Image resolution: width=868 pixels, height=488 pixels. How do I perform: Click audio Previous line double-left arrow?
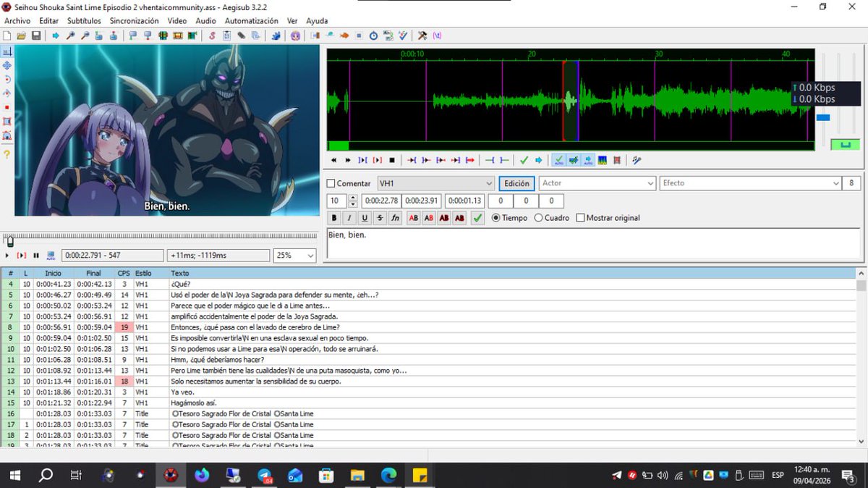coord(333,160)
